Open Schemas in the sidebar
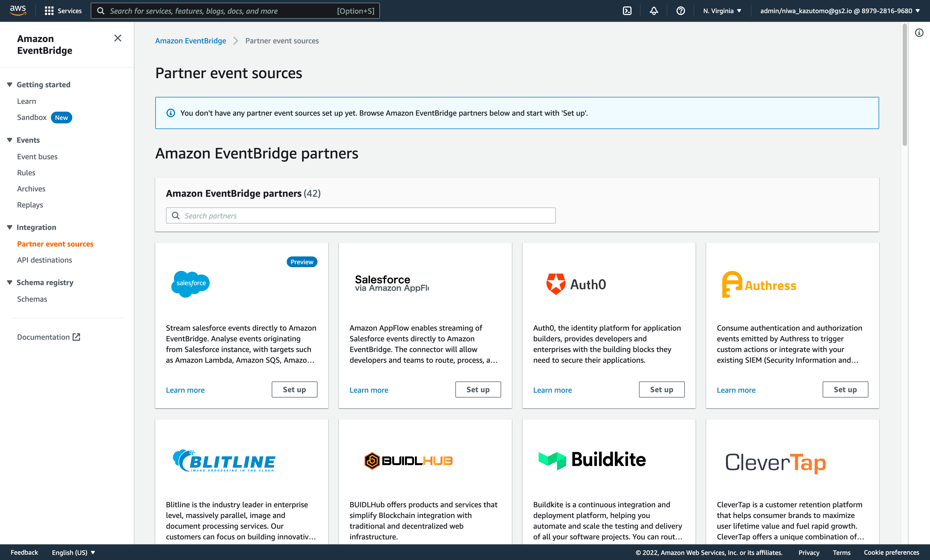The width and height of the screenshot is (930, 560). pos(32,299)
